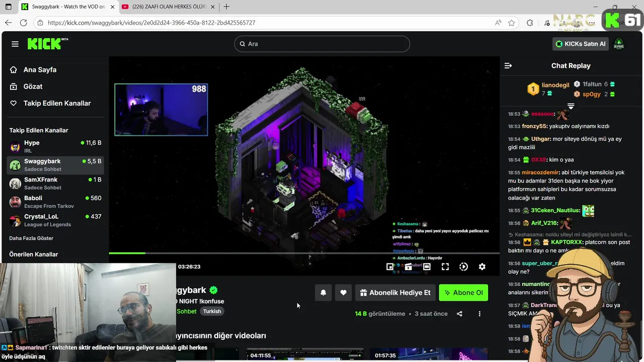
Task: Open tab actions menu icon
Action: point(8,7)
